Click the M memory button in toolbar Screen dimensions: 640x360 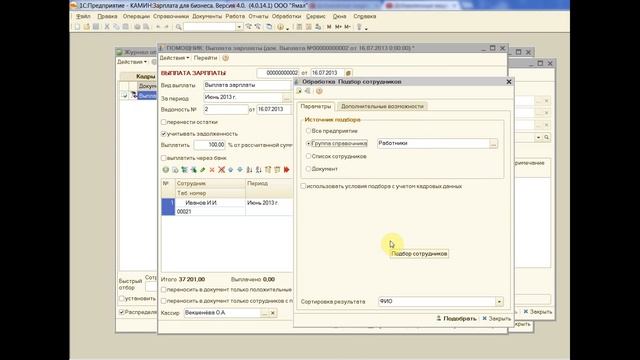coord(329,27)
